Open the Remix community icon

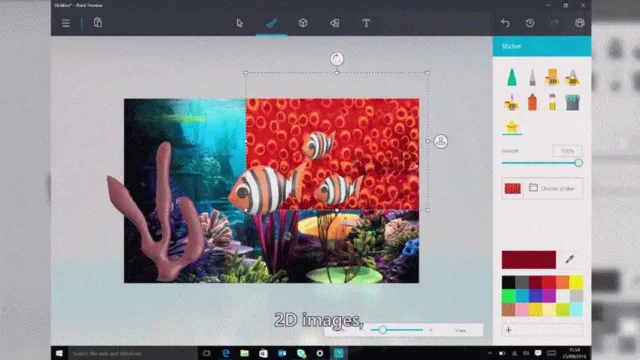click(580, 23)
